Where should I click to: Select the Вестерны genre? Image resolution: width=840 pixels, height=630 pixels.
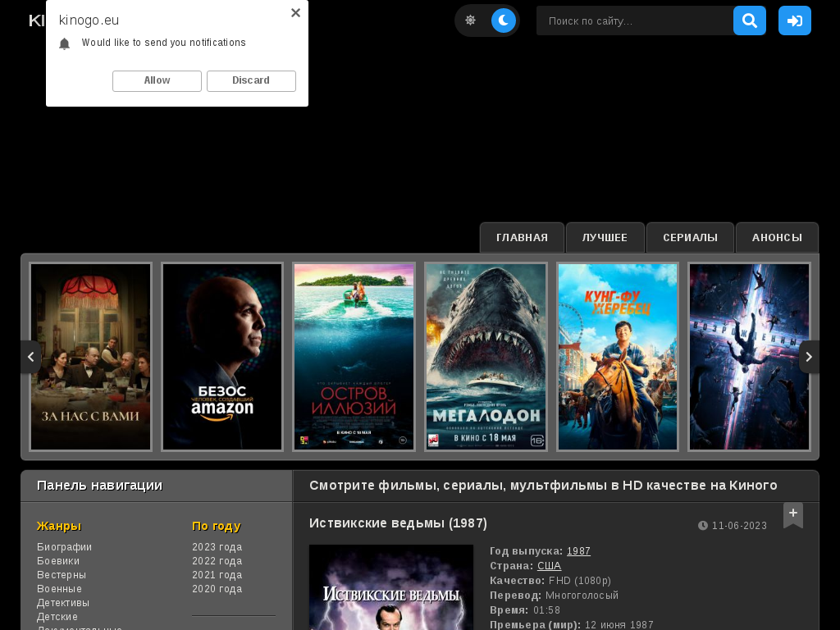pos(61,575)
